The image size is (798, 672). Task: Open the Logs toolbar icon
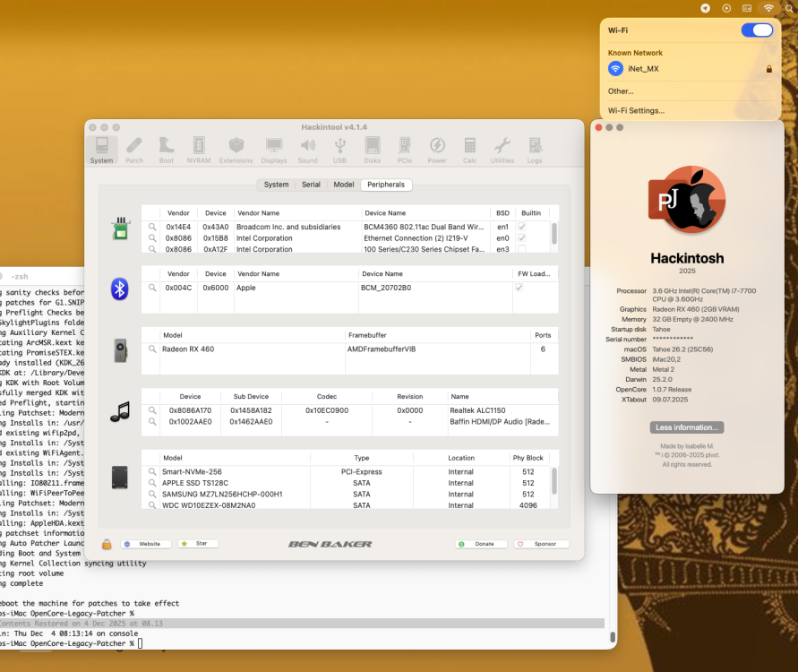click(x=535, y=151)
